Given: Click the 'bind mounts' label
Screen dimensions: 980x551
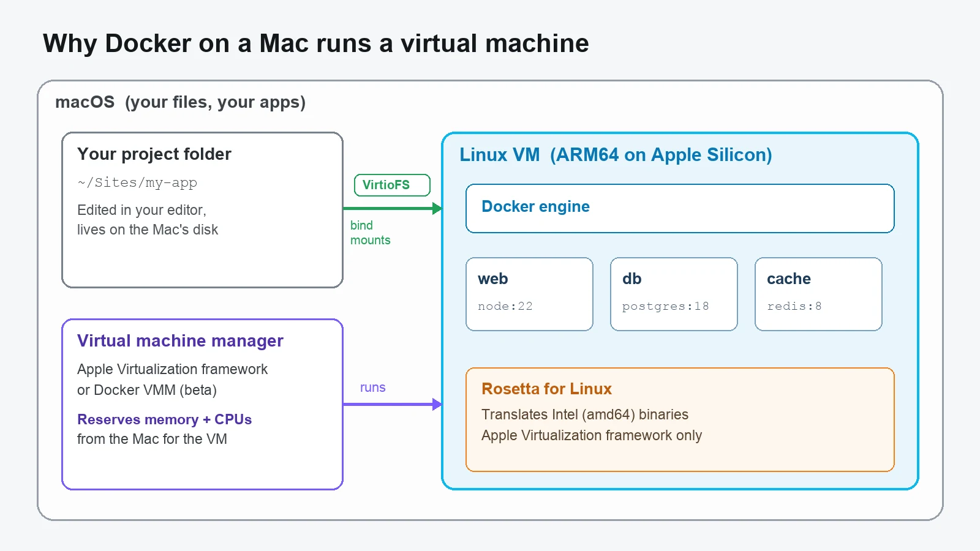Looking at the screenshot, I should coord(370,233).
